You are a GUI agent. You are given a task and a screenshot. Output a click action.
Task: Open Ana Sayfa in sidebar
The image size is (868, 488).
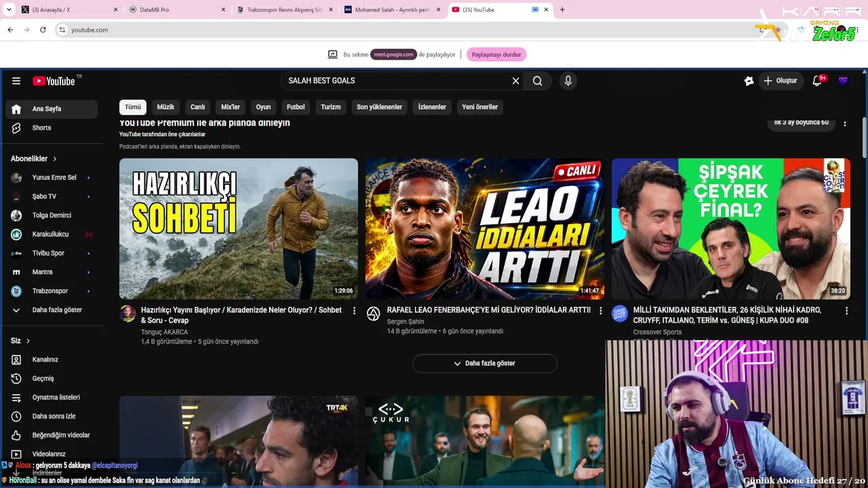point(52,108)
